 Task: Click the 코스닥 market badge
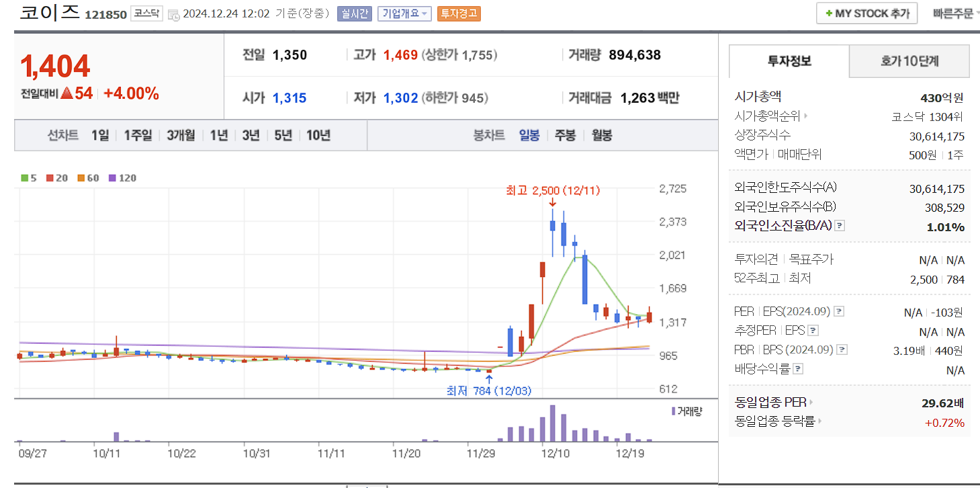(x=146, y=12)
